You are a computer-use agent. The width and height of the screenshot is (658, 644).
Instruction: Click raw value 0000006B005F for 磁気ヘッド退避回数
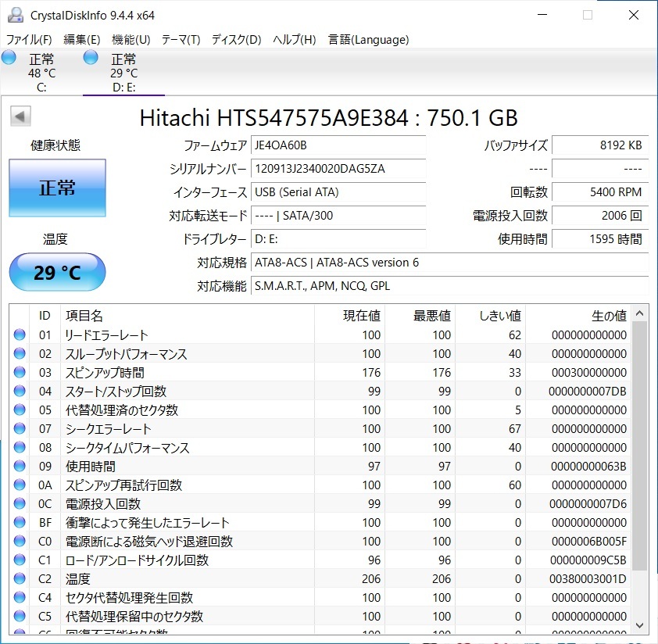coord(588,542)
